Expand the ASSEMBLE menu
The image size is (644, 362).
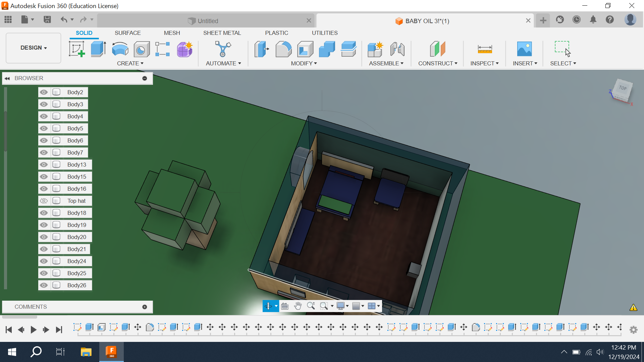[x=386, y=63]
